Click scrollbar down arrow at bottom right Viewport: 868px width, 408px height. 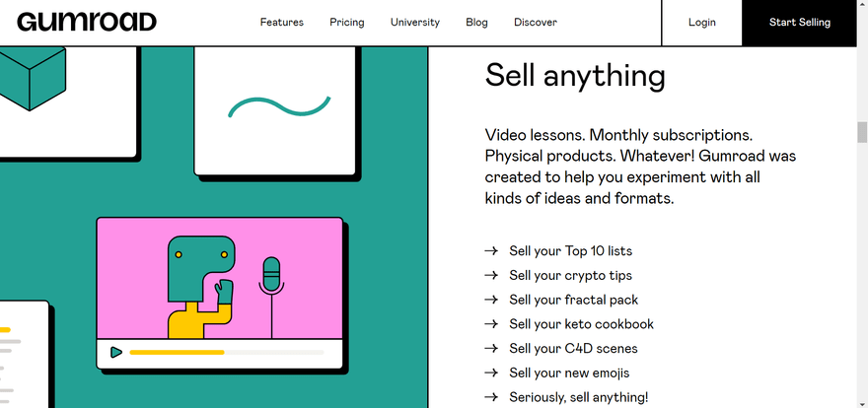point(862,402)
